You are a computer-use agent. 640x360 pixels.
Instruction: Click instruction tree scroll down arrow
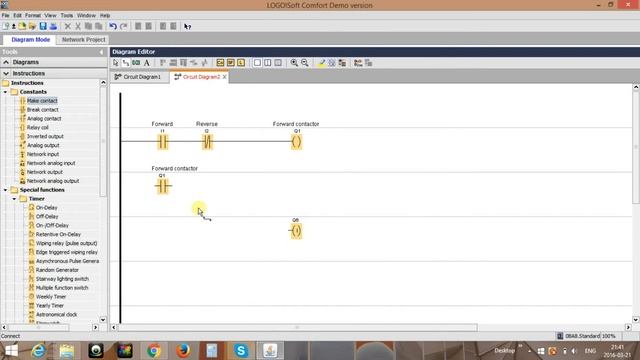click(103, 320)
